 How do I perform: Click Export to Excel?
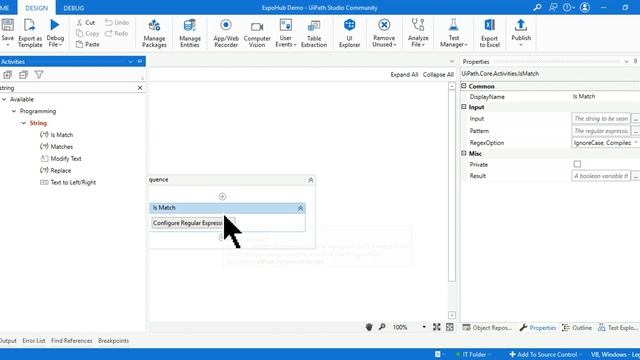(x=489, y=33)
